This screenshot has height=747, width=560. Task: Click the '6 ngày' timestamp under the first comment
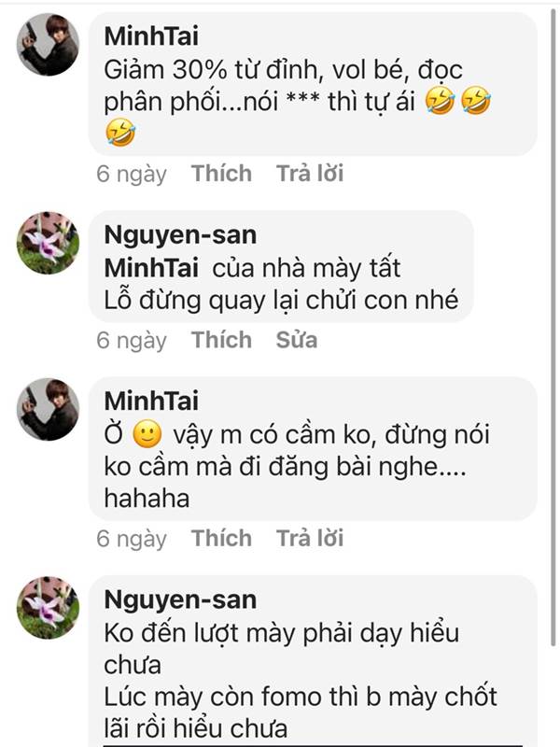point(132,174)
